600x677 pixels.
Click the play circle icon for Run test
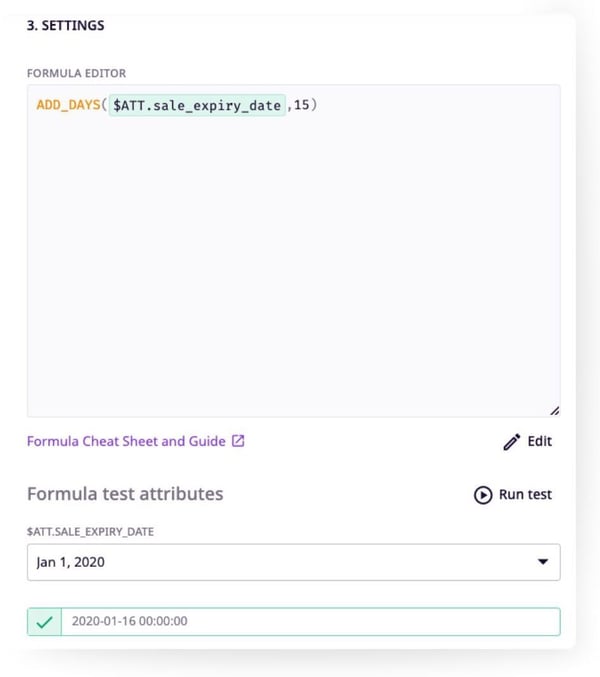(x=483, y=494)
